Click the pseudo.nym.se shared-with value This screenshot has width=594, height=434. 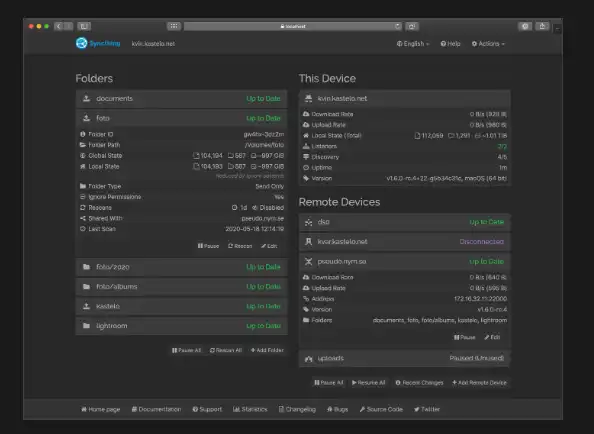263,219
